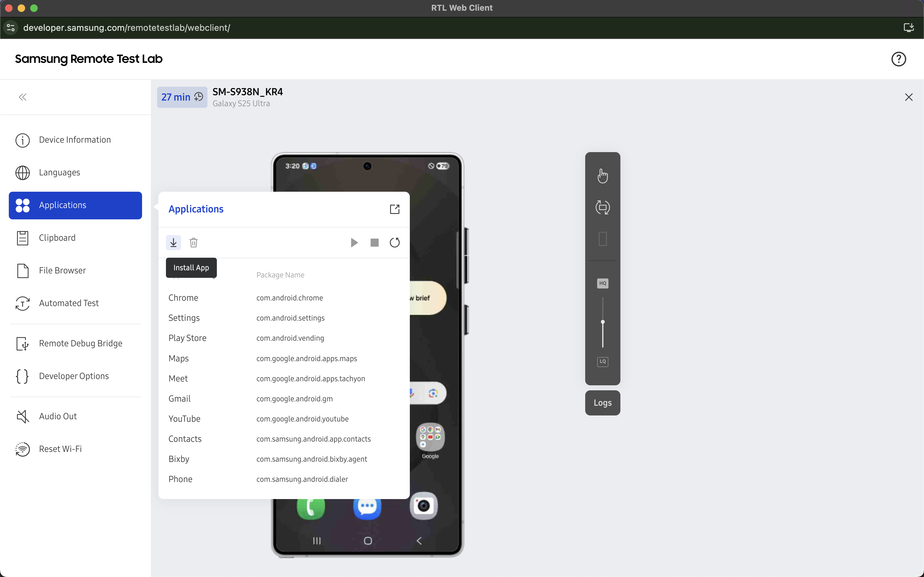Select the Settings app row
924x577 pixels.
284,318
